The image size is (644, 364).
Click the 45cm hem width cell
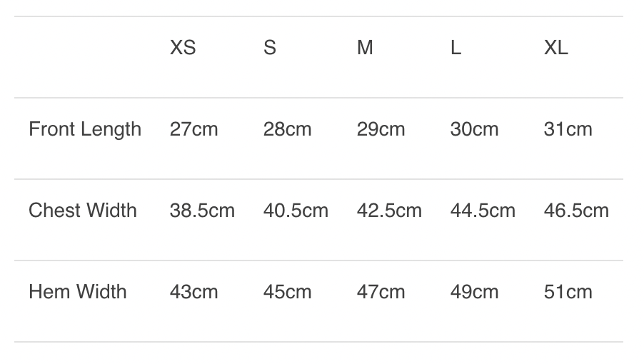click(x=287, y=292)
